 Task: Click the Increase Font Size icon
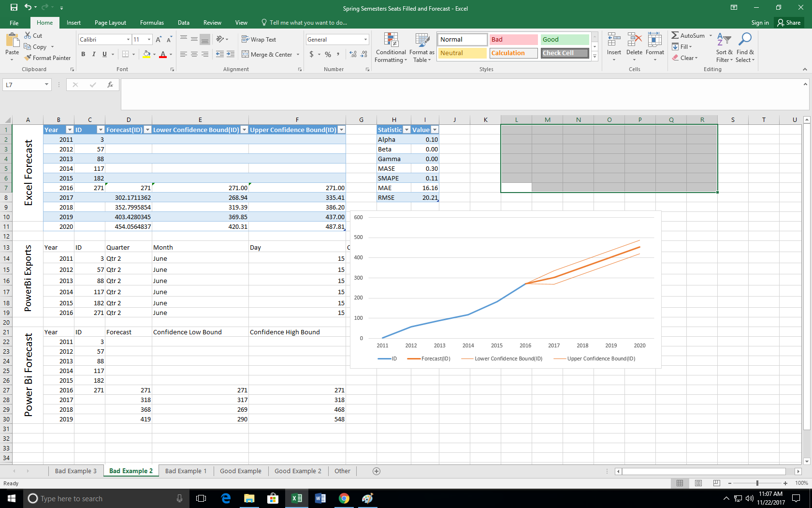click(x=158, y=39)
